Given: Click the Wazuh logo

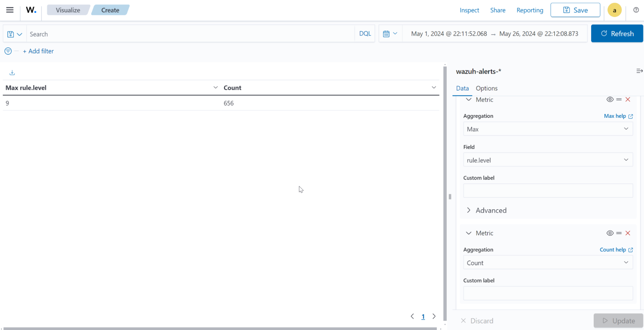Looking at the screenshot, I should pyautogui.click(x=31, y=10).
